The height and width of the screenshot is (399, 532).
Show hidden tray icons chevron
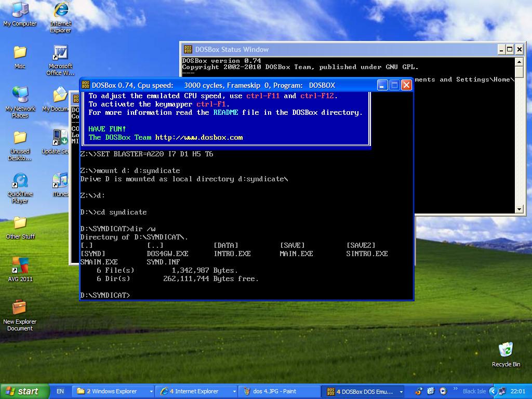[493, 391]
